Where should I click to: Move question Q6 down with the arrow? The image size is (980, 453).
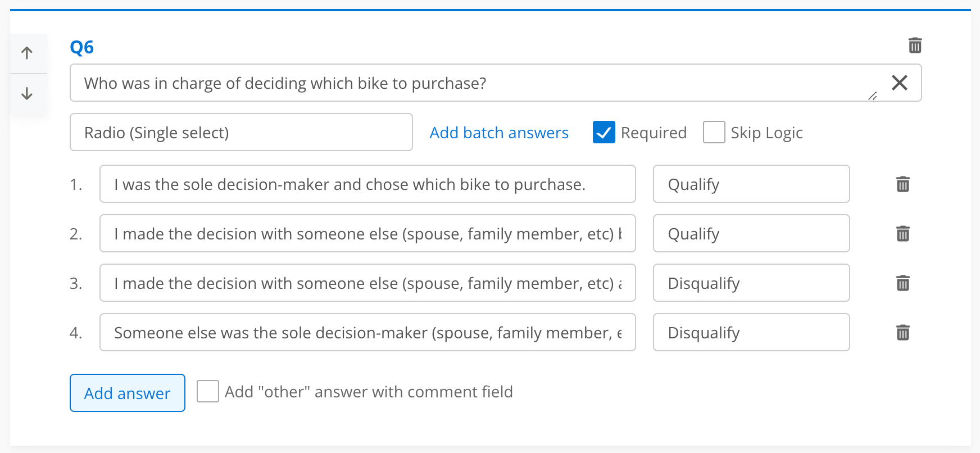click(27, 93)
